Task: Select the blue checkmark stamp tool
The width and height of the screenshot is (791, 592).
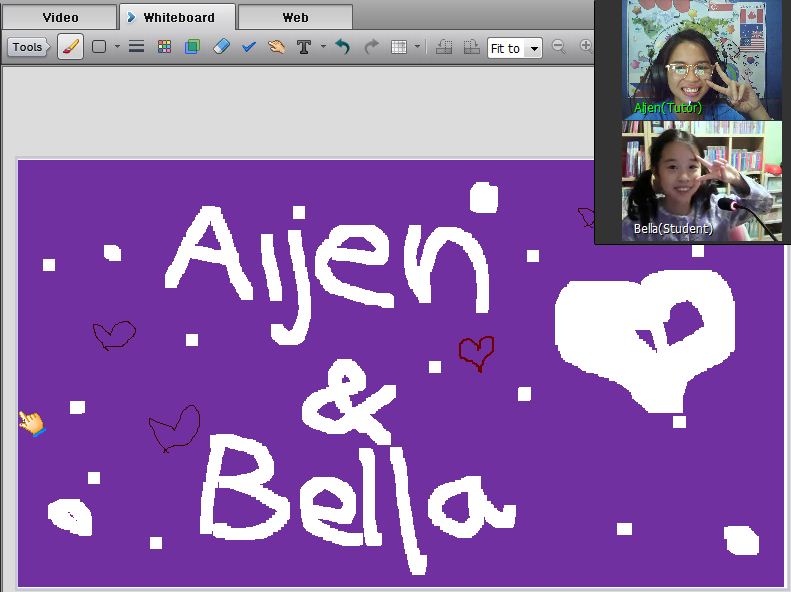Action: pyautogui.click(x=249, y=47)
